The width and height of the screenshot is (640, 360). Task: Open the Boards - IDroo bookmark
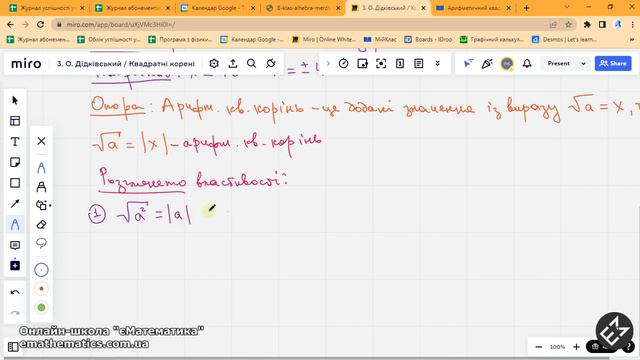(429, 39)
